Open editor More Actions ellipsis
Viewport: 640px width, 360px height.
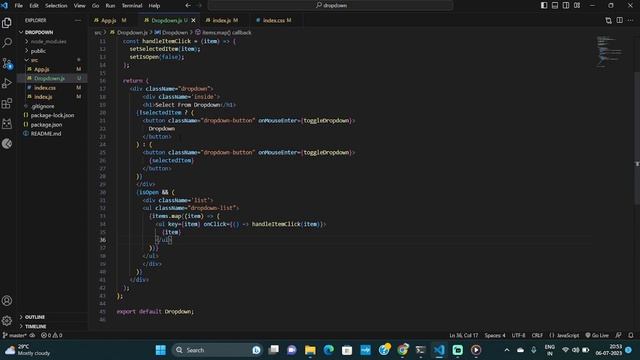point(631,20)
